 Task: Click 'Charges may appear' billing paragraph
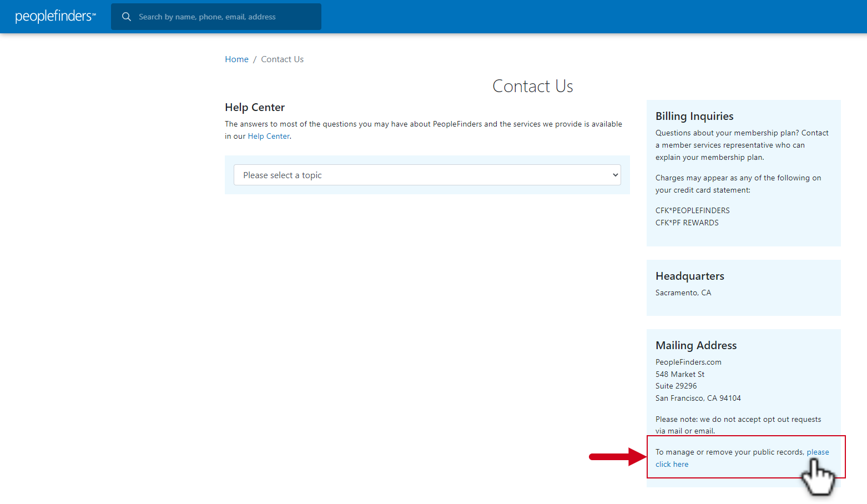[738, 184]
